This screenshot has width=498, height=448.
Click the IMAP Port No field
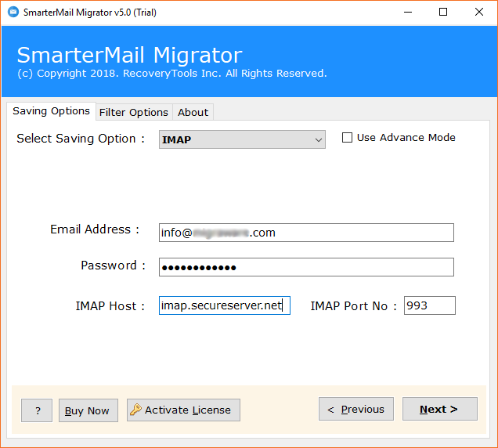point(429,305)
